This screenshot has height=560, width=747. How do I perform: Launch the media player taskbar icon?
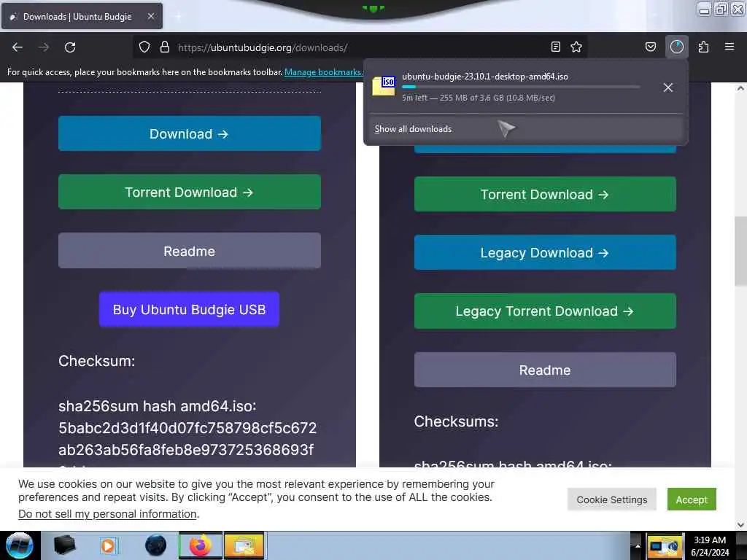tap(108, 545)
